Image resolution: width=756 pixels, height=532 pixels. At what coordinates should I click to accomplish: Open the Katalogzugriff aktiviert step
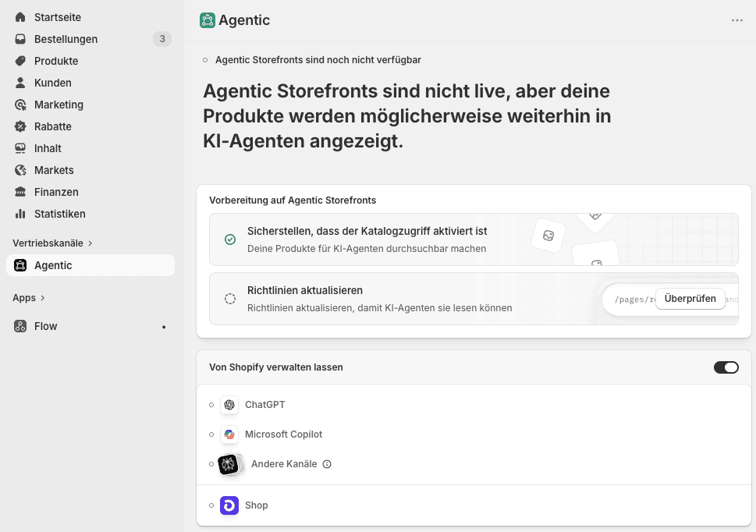click(x=474, y=239)
